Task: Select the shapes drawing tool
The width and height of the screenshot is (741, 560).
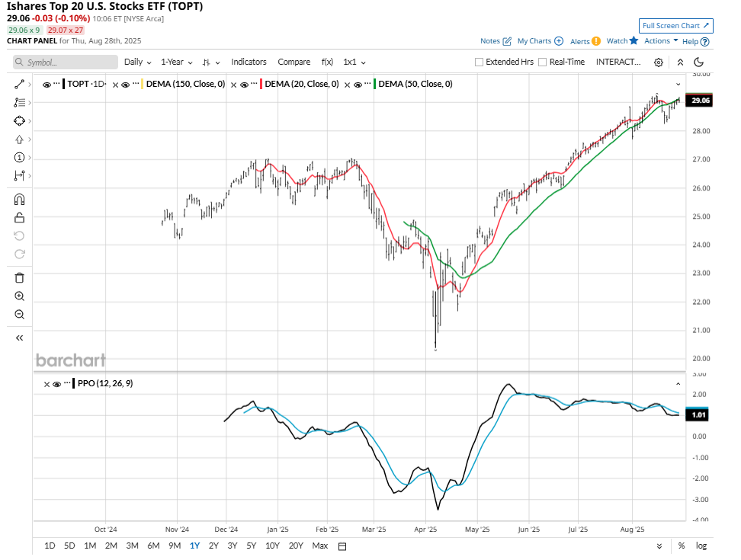Action: click(x=19, y=121)
